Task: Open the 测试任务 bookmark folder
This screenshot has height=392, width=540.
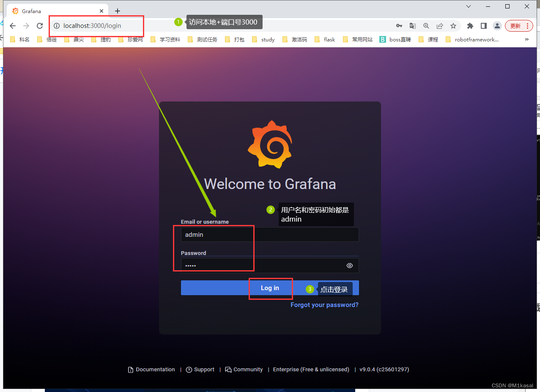Action: 203,39
